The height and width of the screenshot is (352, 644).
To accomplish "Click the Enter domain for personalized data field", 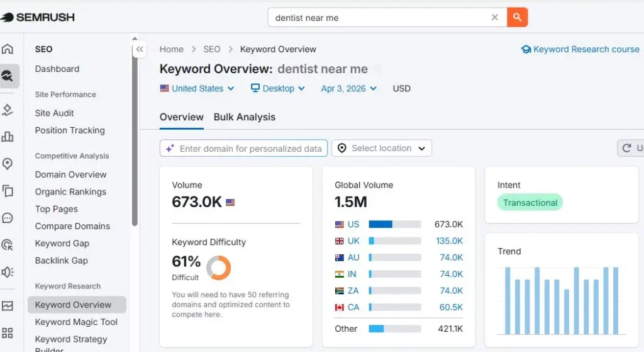I will pos(243,149).
